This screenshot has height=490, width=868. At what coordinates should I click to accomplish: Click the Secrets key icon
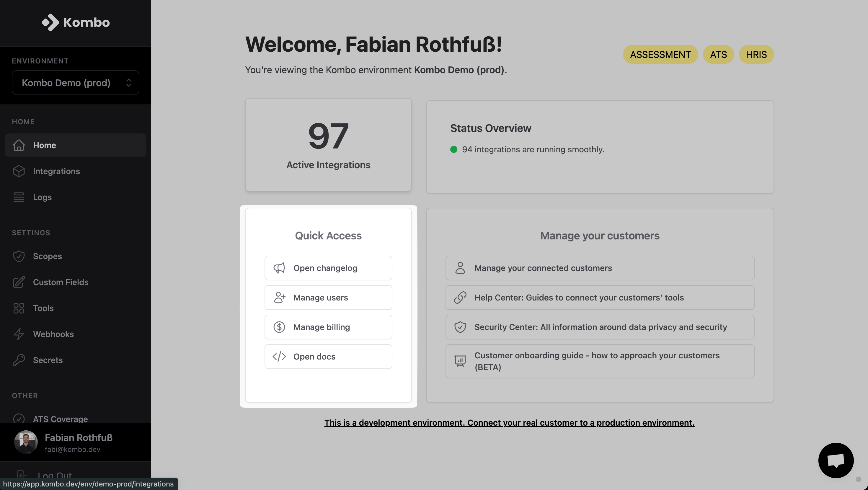coord(19,360)
